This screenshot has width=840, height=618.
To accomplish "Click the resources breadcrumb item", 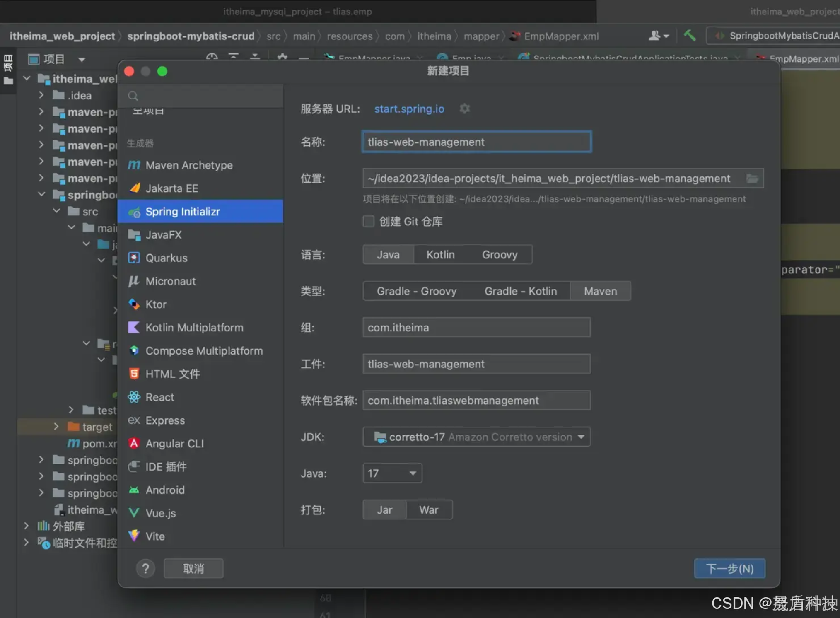I will click(350, 36).
